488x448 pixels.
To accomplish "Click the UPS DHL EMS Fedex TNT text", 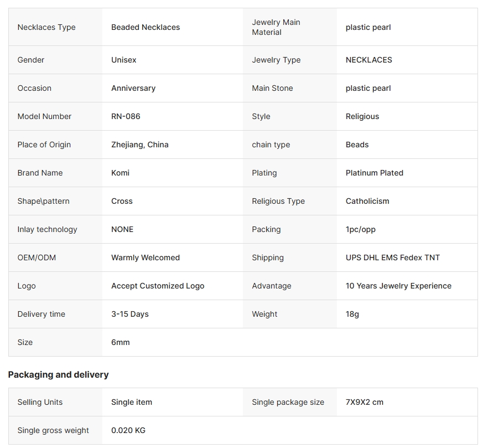I will coord(393,258).
